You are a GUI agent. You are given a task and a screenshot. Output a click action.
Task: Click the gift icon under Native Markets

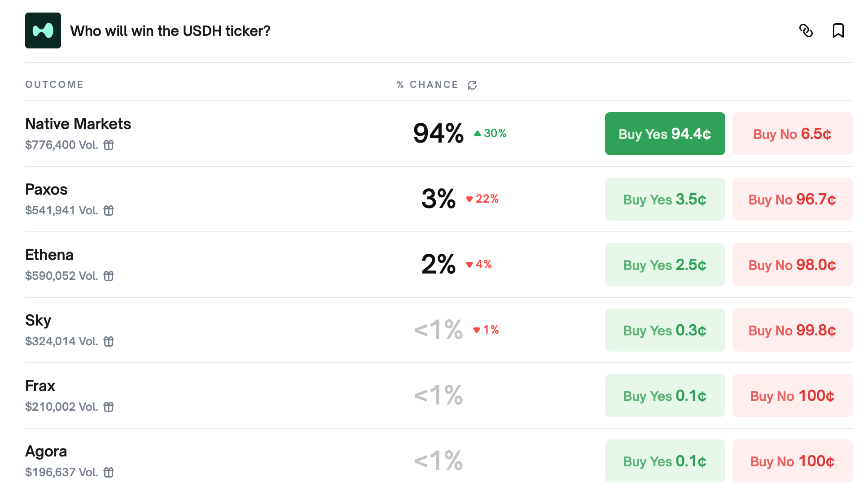(x=109, y=145)
